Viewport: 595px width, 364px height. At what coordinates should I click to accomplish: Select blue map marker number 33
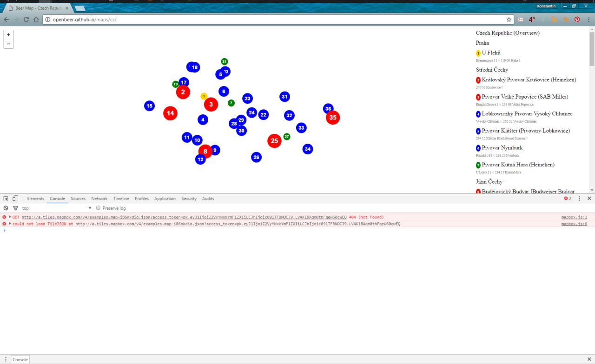tap(301, 128)
